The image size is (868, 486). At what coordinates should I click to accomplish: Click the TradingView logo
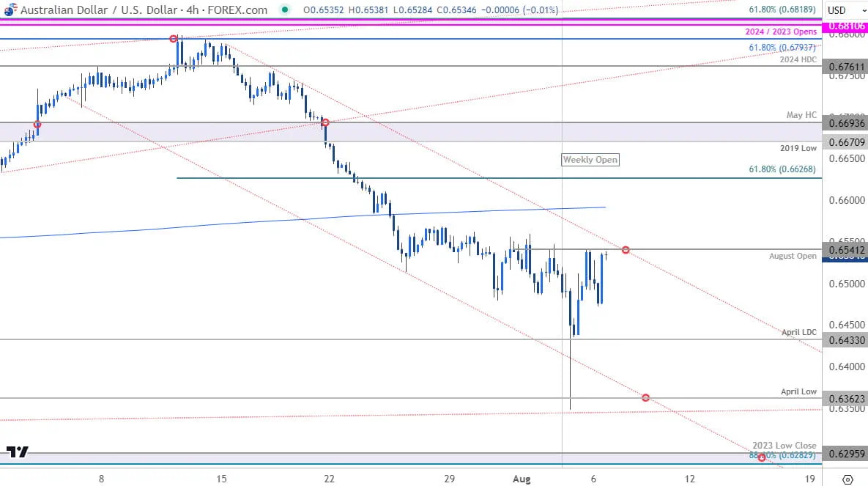(x=17, y=452)
